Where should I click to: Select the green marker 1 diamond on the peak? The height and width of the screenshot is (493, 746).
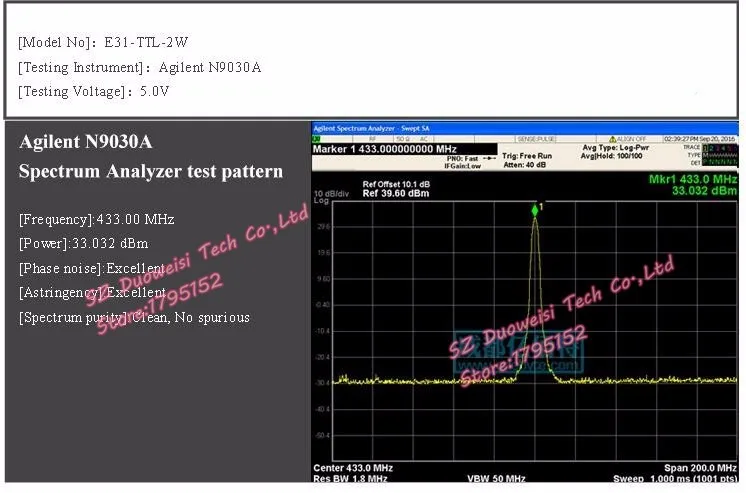pyautogui.click(x=535, y=210)
